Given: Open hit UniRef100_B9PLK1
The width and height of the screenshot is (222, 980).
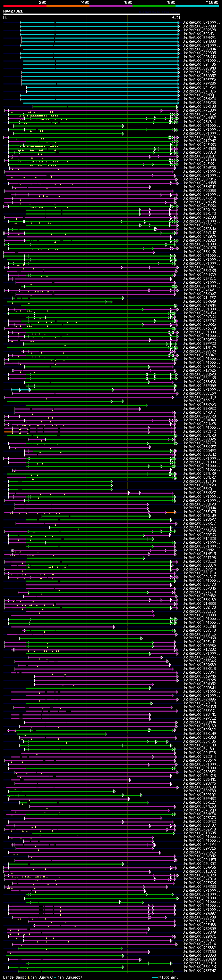Looking at the screenshot, I should (199, 400).
